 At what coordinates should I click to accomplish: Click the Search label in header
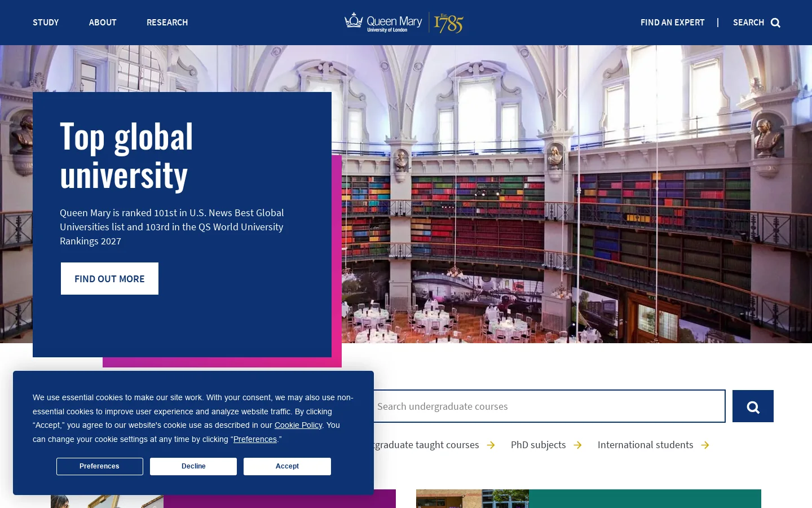pos(748,23)
